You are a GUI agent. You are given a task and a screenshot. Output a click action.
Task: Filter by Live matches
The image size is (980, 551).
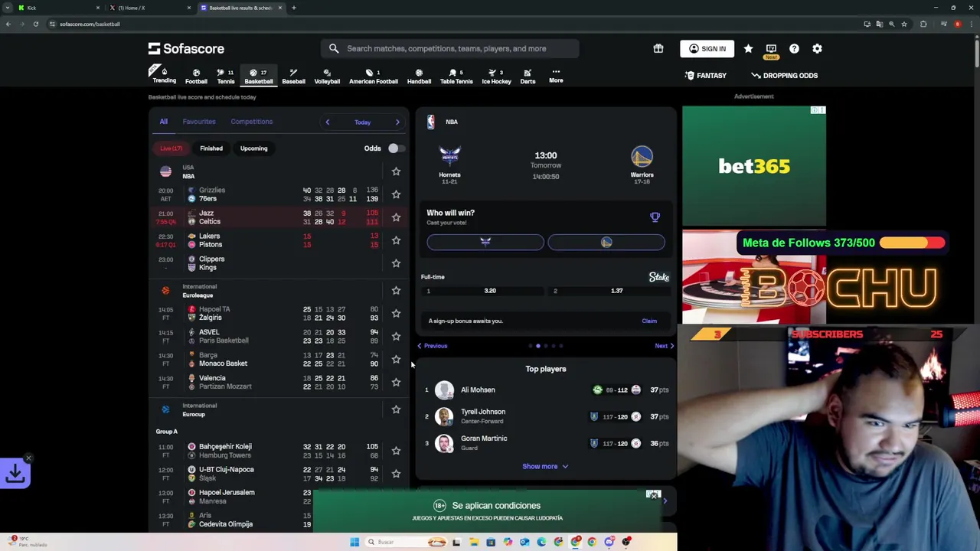pos(171,148)
